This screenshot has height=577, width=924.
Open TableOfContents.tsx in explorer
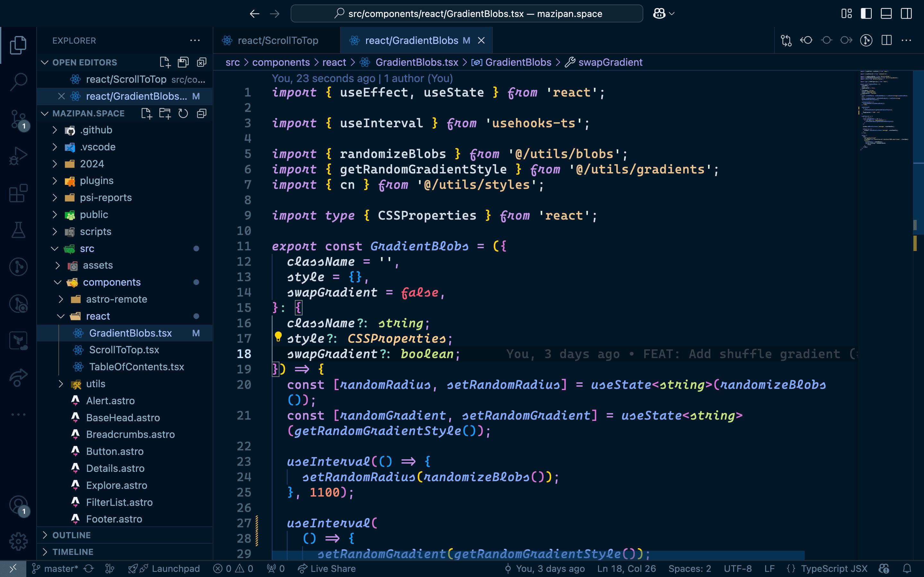click(136, 367)
